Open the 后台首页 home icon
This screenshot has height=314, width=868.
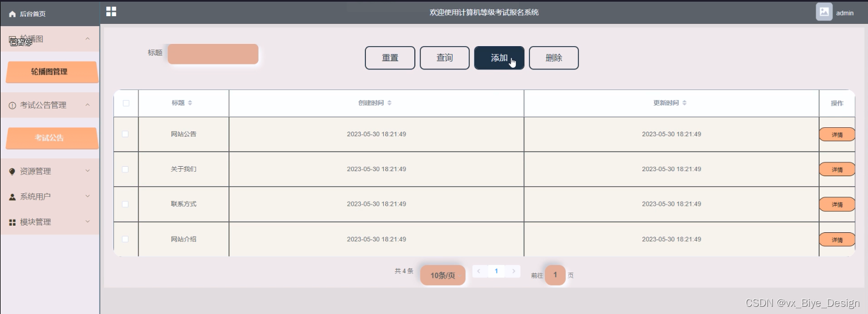12,14
